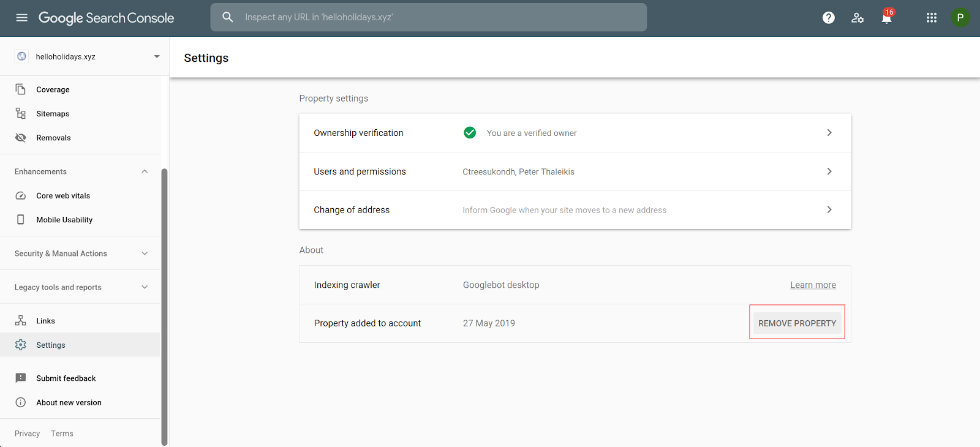Screen dimensions: 980x447
Task: Click the Core web vitals gauge icon
Action: coord(21,196)
